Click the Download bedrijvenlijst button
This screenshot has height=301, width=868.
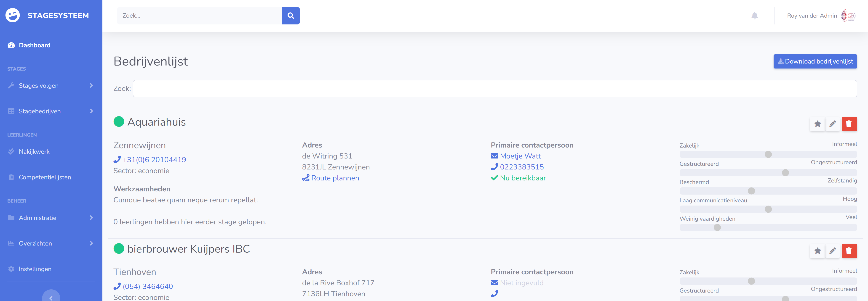[x=815, y=61]
